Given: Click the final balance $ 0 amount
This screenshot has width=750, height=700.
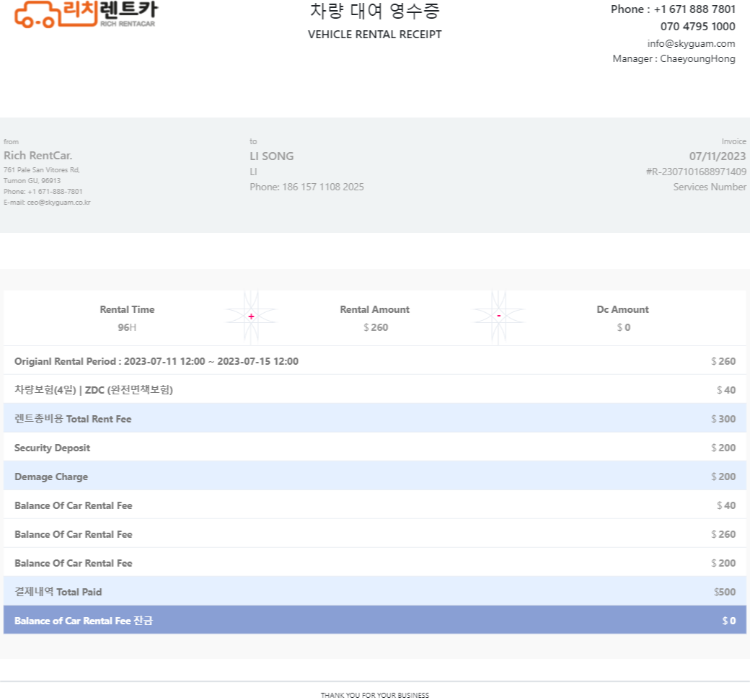Looking at the screenshot, I should click(729, 621).
